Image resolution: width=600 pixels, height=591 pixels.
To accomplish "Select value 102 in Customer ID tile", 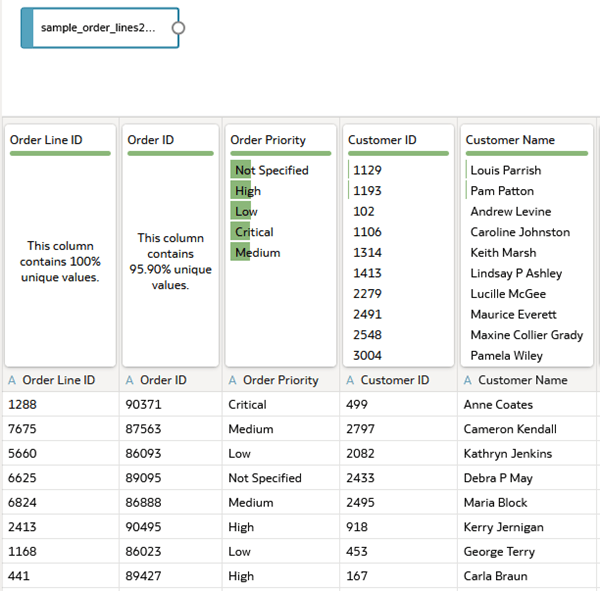I will coord(364,211).
